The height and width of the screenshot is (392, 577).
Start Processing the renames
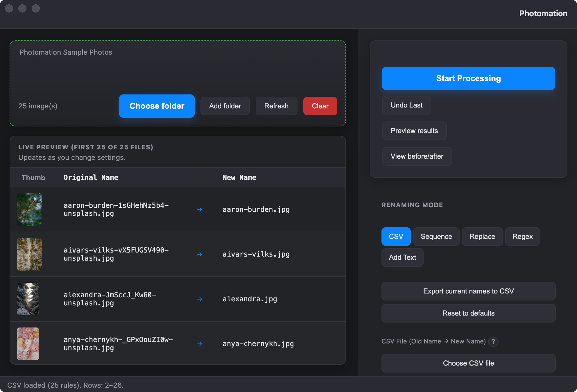468,78
